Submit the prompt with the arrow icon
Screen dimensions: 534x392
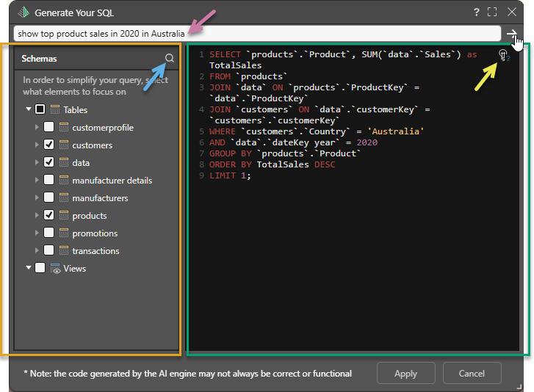pyautogui.click(x=512, y=33)
